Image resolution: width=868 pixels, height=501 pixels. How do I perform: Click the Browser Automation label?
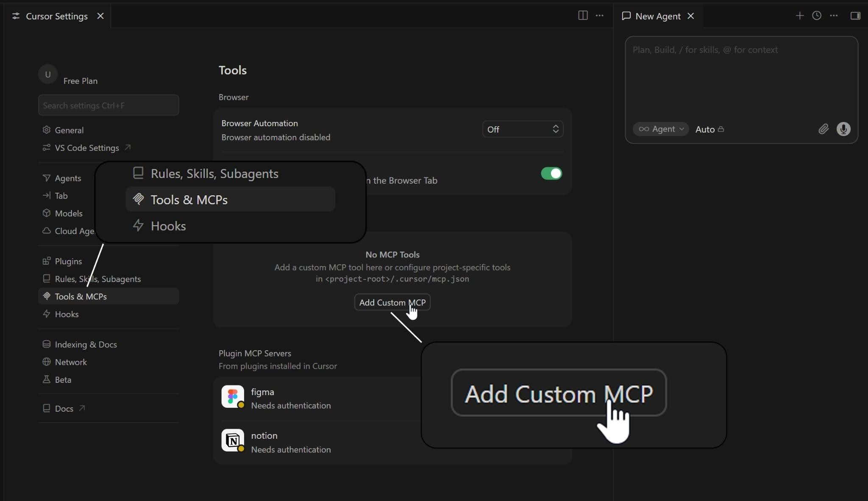(259, 123)
